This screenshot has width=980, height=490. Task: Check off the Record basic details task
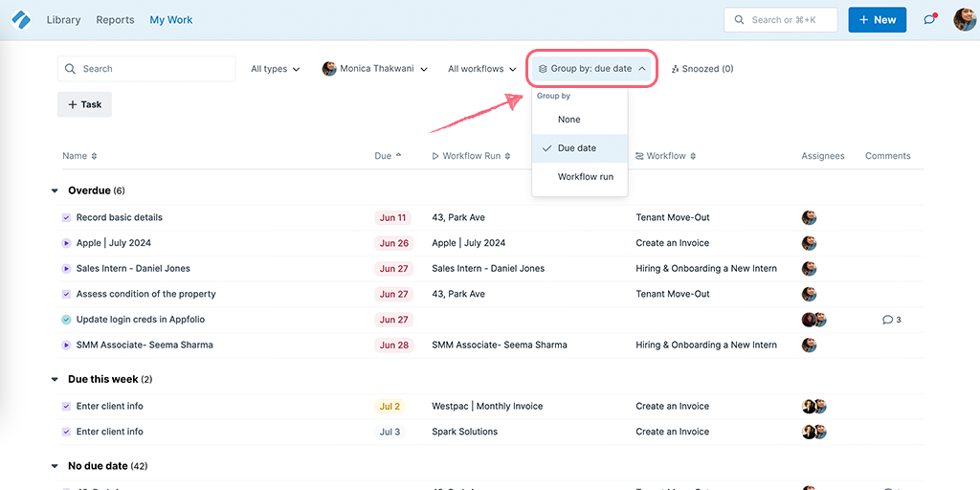pos(66,217)
